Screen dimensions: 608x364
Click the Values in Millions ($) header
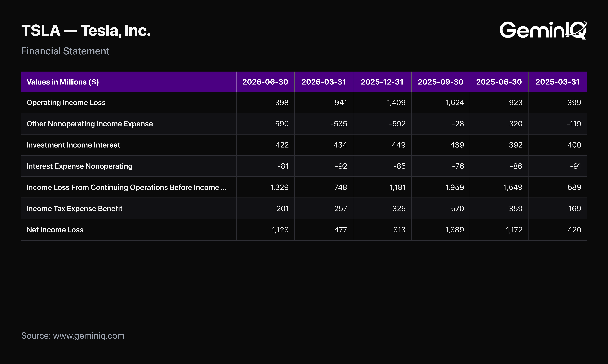click(x=63, y=82)
